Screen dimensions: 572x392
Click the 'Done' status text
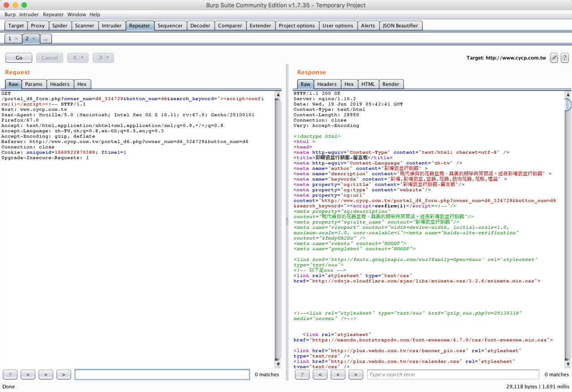tap(9, 387)
